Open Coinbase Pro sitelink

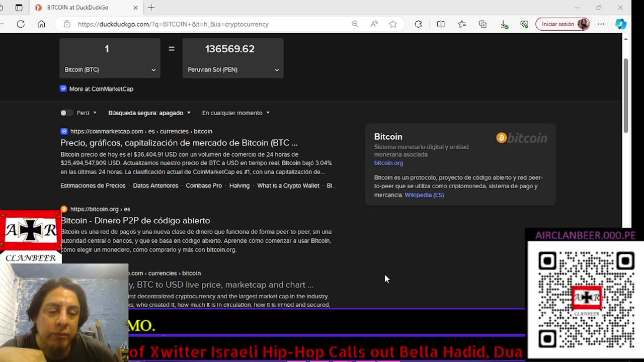point(204,186)
